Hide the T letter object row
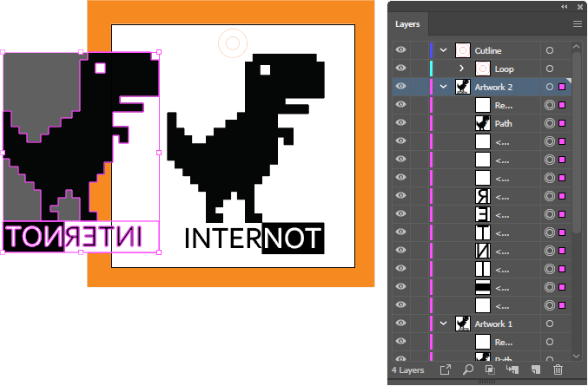Viewport: 588px width, 386px height. pos(400,232)
